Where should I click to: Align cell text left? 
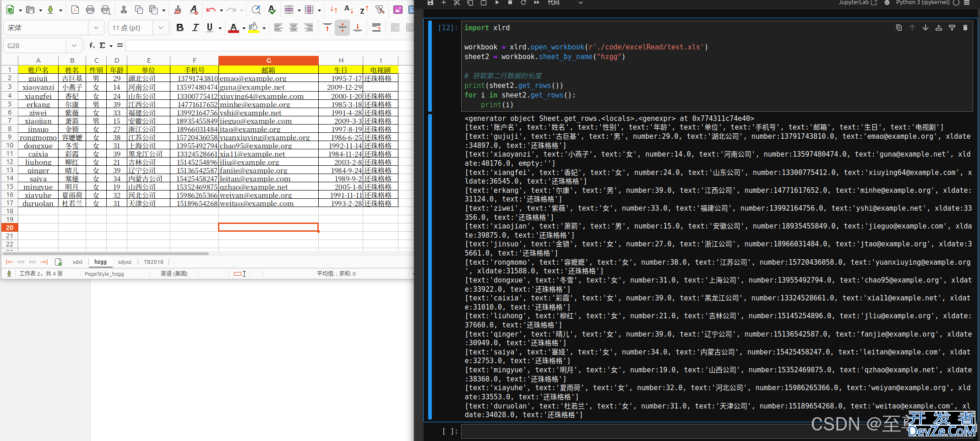[x=278, y=28]
